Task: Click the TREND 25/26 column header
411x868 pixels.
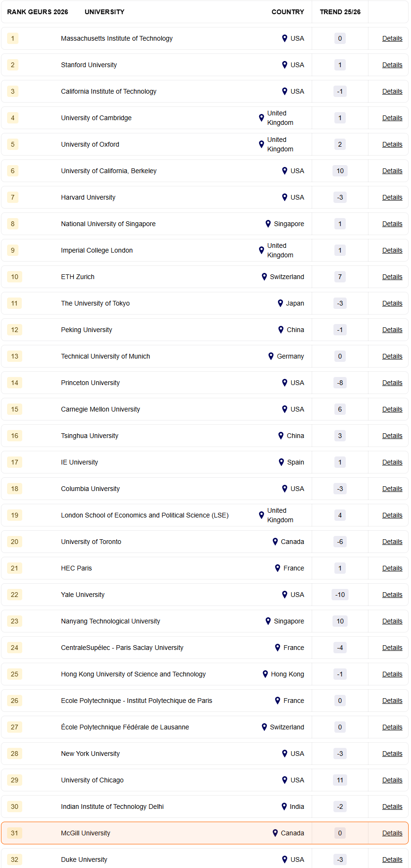Action: point(340,12)
